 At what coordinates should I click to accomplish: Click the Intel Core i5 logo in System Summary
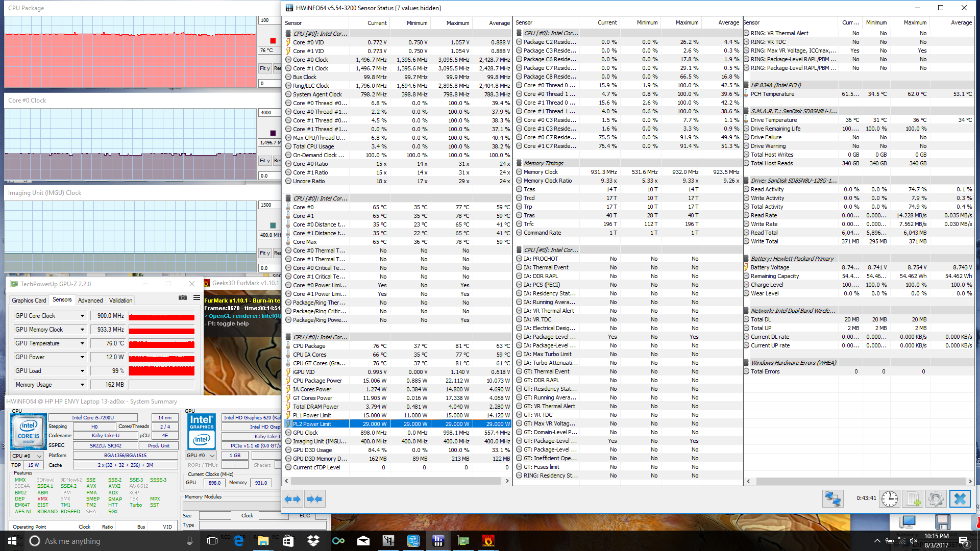tap(29, 431)
